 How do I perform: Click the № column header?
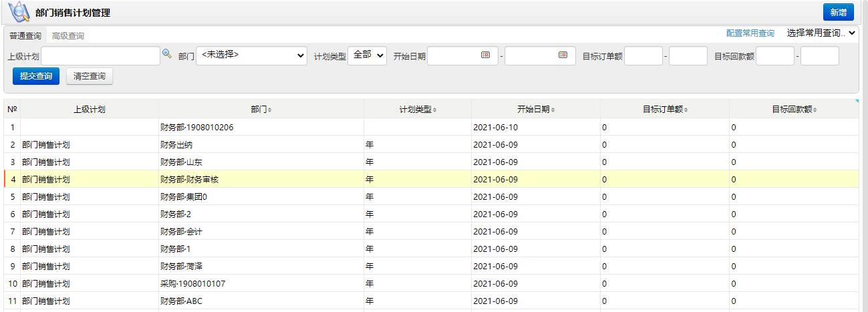tap(12, 110)
